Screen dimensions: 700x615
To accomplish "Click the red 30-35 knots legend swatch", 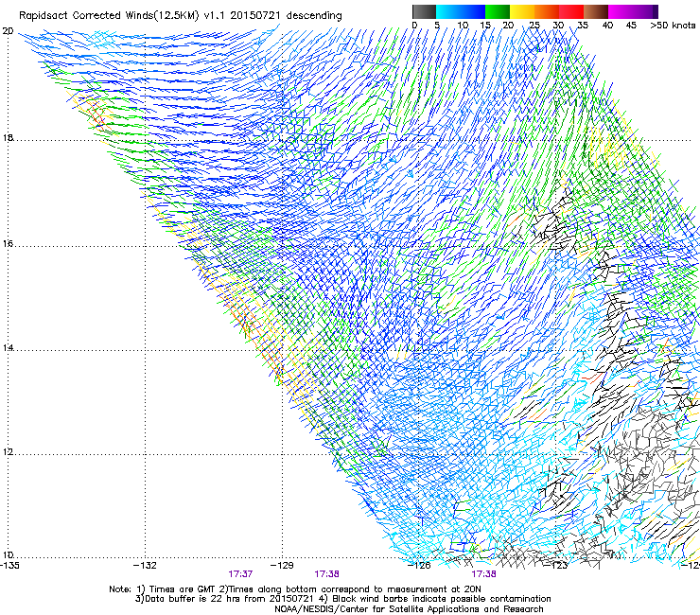I will coord(571,11).
